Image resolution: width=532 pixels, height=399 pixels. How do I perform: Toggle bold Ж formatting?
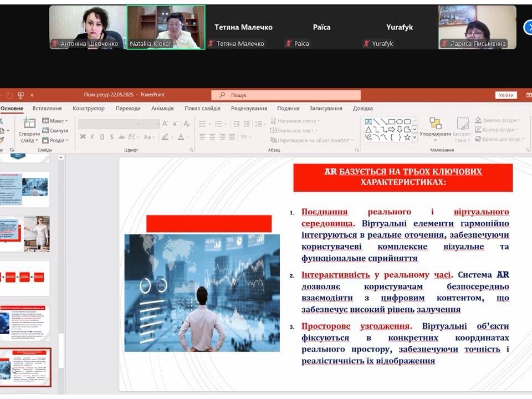(83, 137)
